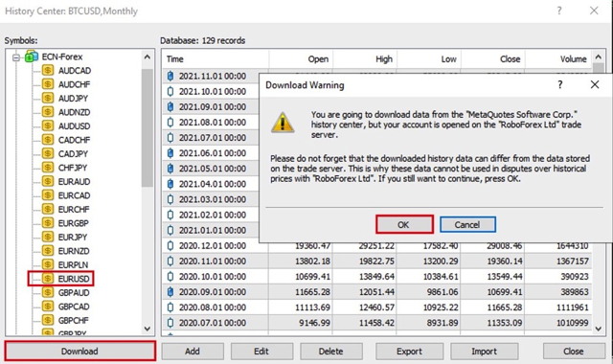The height and width of the screenshot is (364, 613).
Task: Click candle icon on 2020.09.01 row
Action: tap(170, 291)
